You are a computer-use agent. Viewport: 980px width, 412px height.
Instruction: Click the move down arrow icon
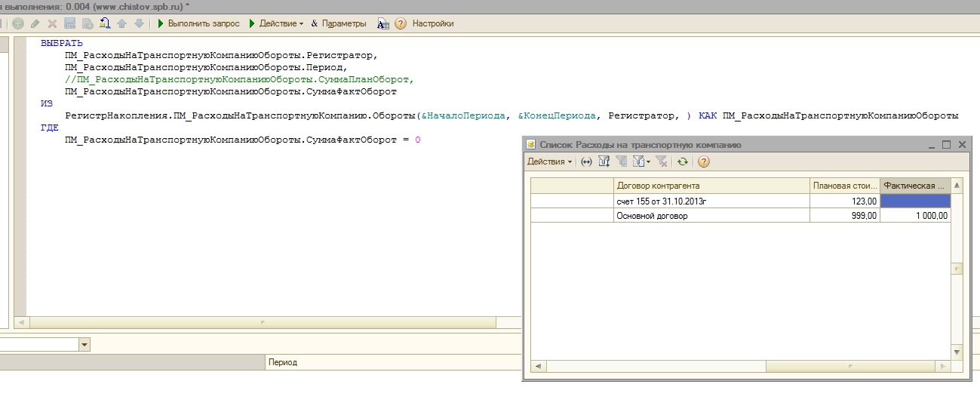click(139, 23)
